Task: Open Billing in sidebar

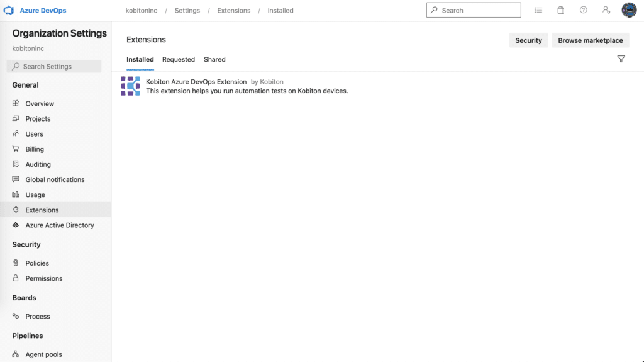Action: pos(35,149)
